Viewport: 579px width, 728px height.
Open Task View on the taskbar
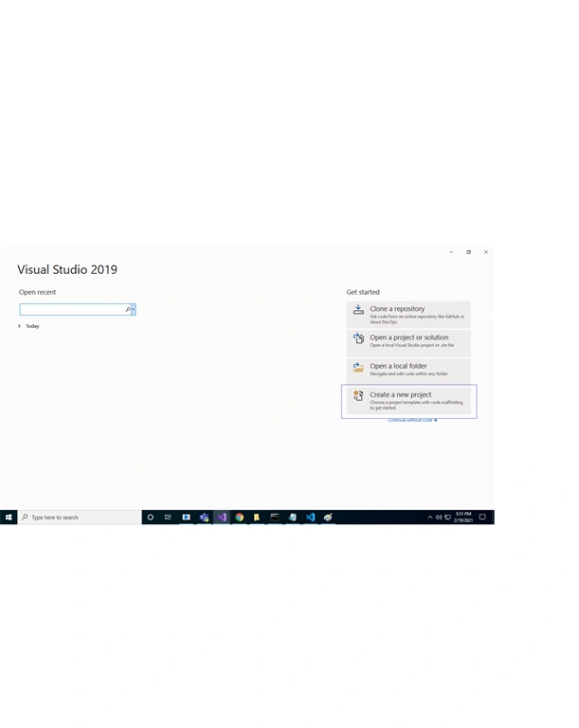click(168, 518)
